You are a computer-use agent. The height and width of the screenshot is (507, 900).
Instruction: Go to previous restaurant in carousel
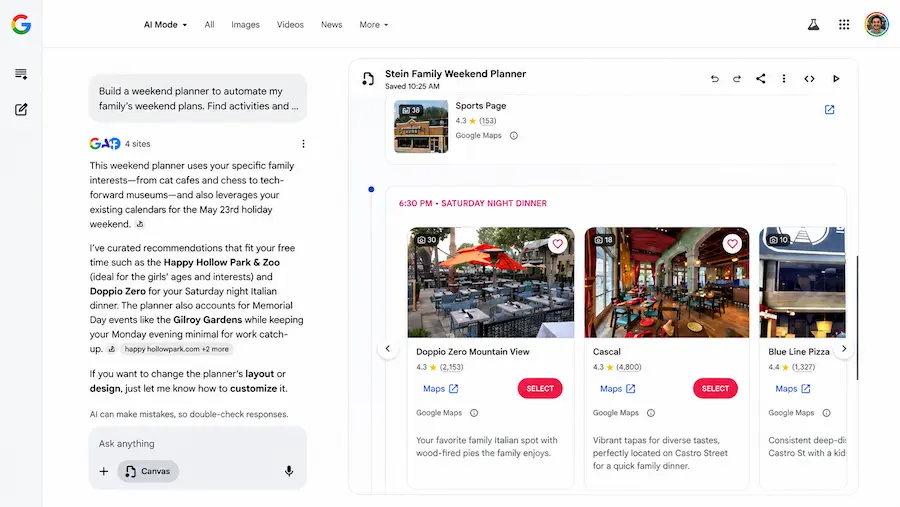(x=388, y=349)
